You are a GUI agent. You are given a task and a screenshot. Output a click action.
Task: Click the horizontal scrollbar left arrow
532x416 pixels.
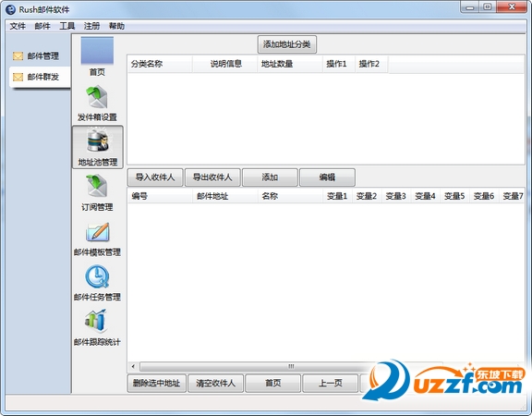tap(133, 366)
